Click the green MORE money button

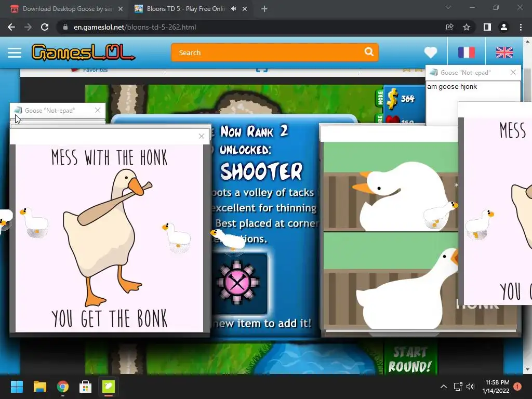coord(380,98)
